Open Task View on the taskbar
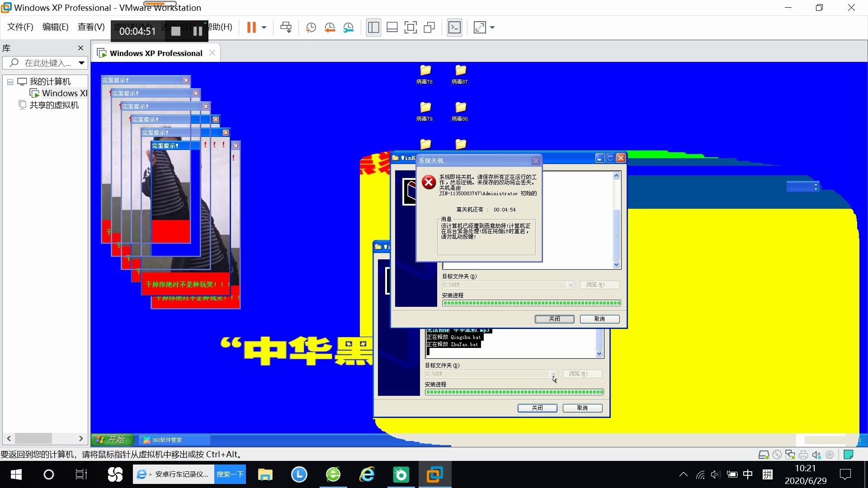Screen dimensions: 868x488 [x=81, y=474]
